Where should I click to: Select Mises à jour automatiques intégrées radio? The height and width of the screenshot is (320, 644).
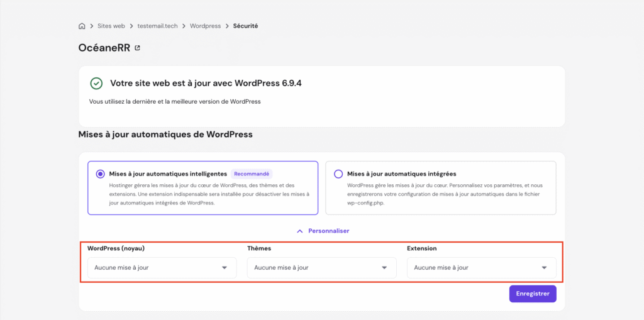pos(338,174)
